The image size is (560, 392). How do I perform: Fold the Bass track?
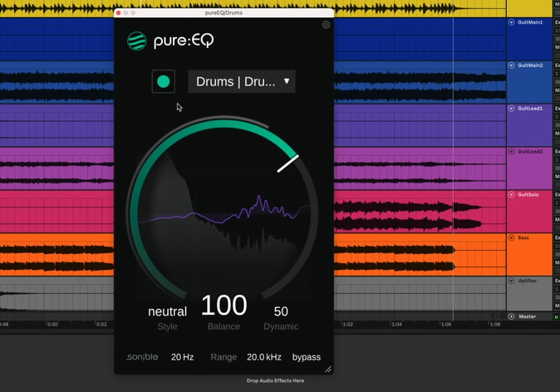[511, 237]
